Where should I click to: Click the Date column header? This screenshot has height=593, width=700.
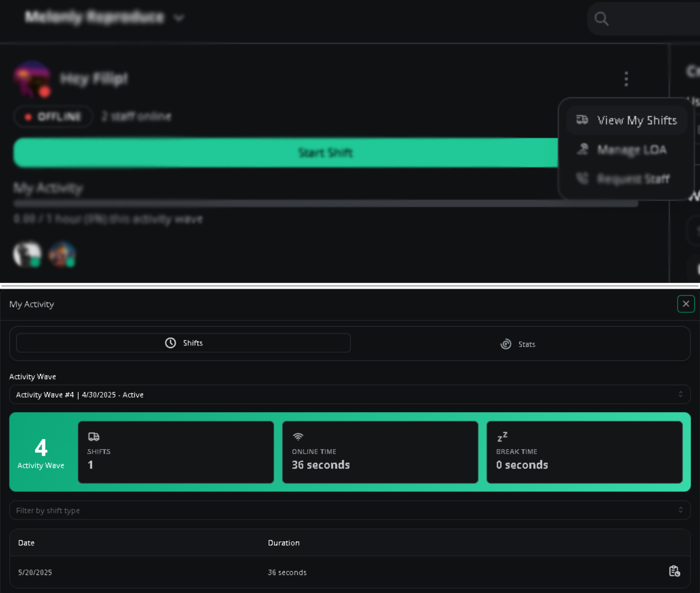click(26, 543)
